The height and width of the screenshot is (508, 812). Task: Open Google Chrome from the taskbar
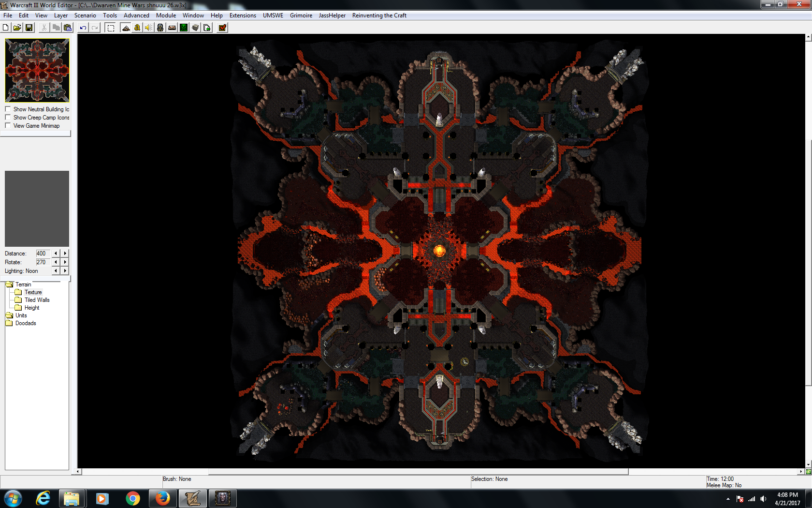132,498
